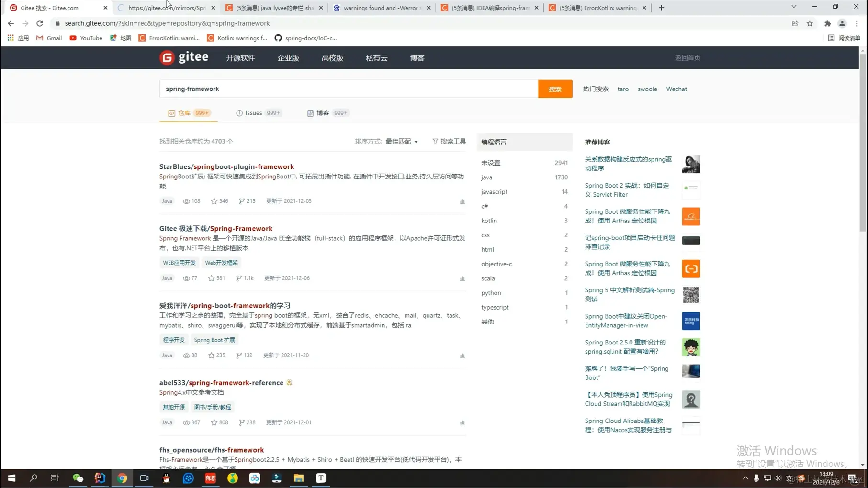868x488 pixels.
Task: Click thumbnail beside 关系数据构建反应式 blog
Action: [x=691, y=164]
